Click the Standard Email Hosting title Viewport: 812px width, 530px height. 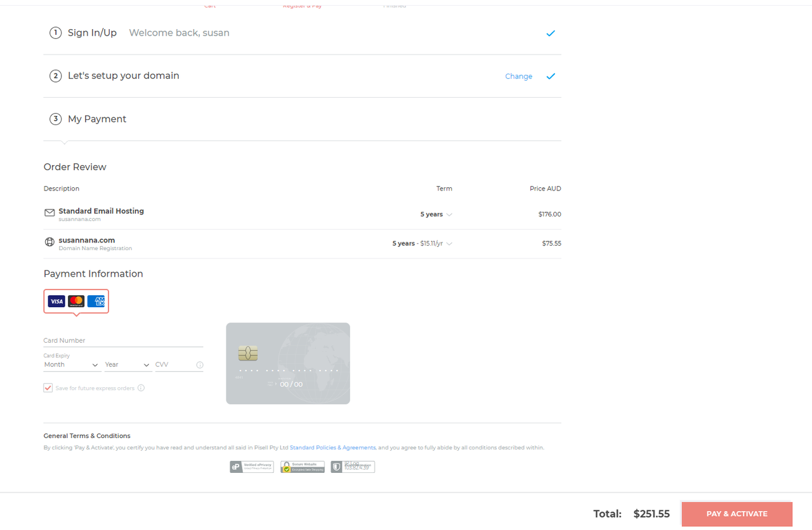[x=101, y=211]
